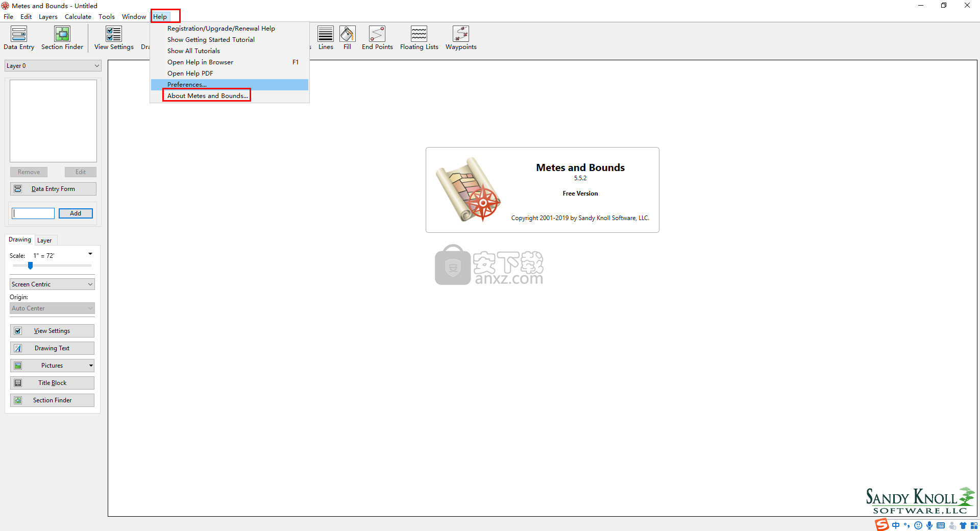Switch to the Drawing tab
The height and width of the screenshot is (531, 980).
pos(20,239)
